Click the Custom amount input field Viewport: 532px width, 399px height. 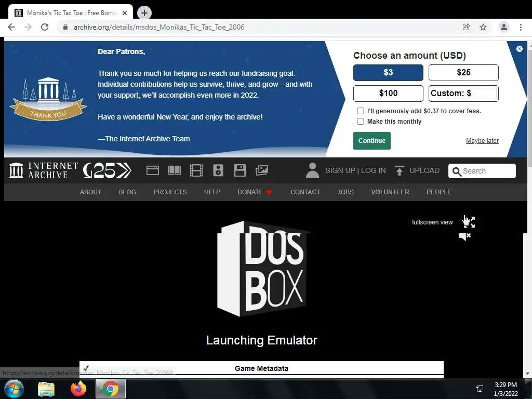(485, 94)
